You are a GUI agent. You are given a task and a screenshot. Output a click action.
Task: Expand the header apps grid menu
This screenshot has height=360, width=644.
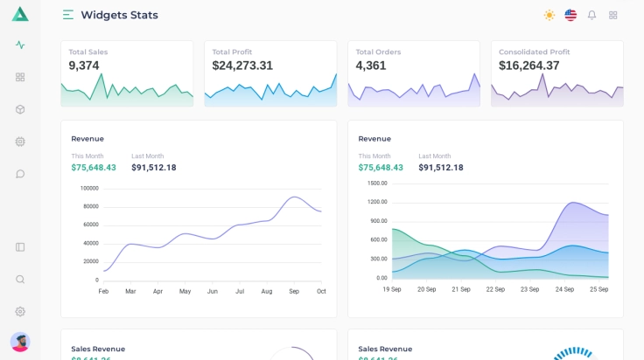pyautogui.click(x=613, y=15)
